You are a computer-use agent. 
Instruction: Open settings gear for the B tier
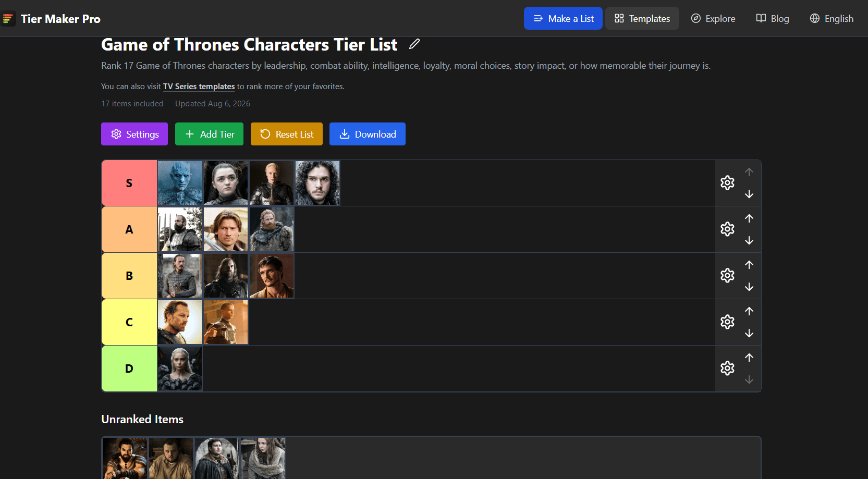pos(727,276)
